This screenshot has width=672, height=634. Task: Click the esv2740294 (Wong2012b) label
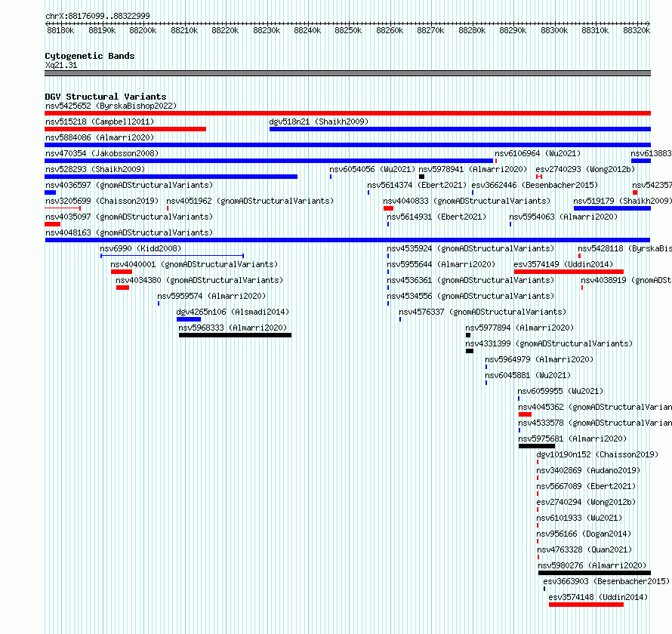point(586,502)
